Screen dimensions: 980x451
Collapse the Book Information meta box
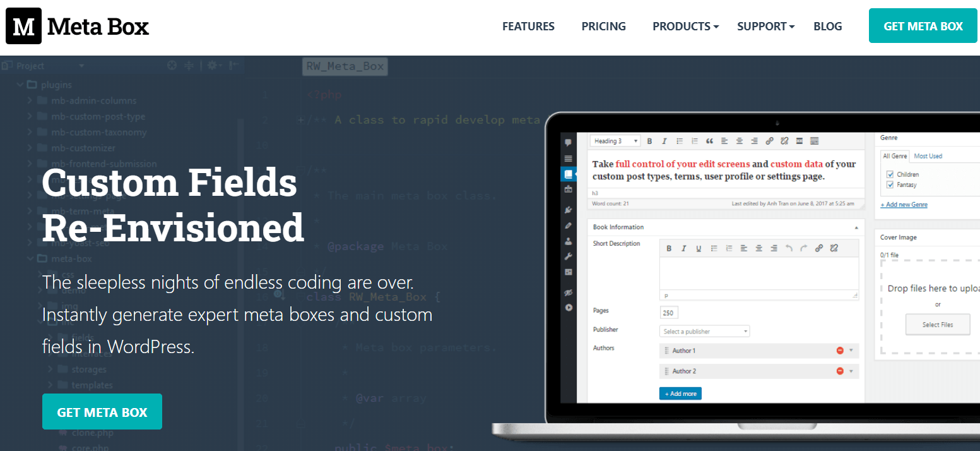tap(856, 227)
